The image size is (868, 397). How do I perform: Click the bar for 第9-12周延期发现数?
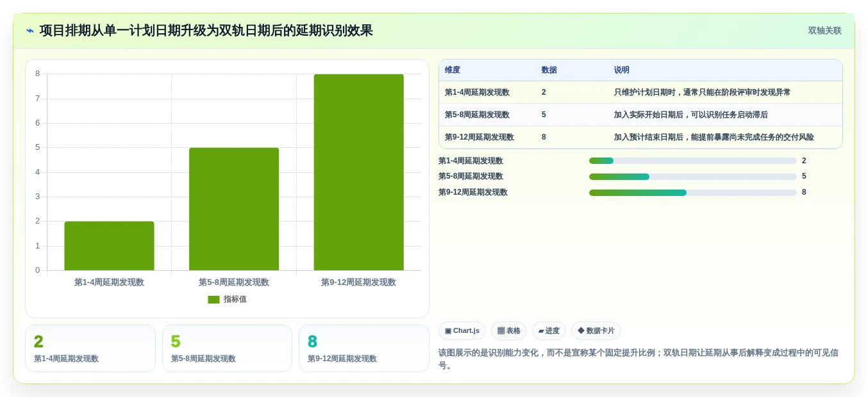pos(358,172)
